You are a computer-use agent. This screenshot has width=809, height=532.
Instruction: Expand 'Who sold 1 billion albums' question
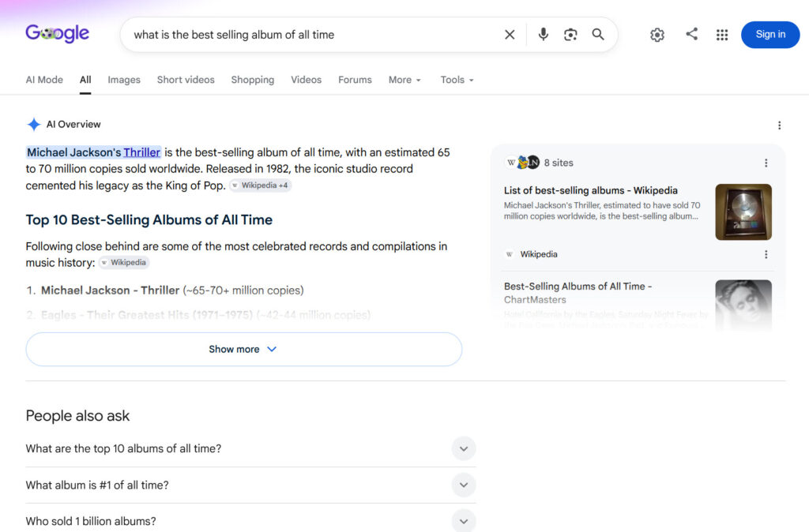coord(250,521)
